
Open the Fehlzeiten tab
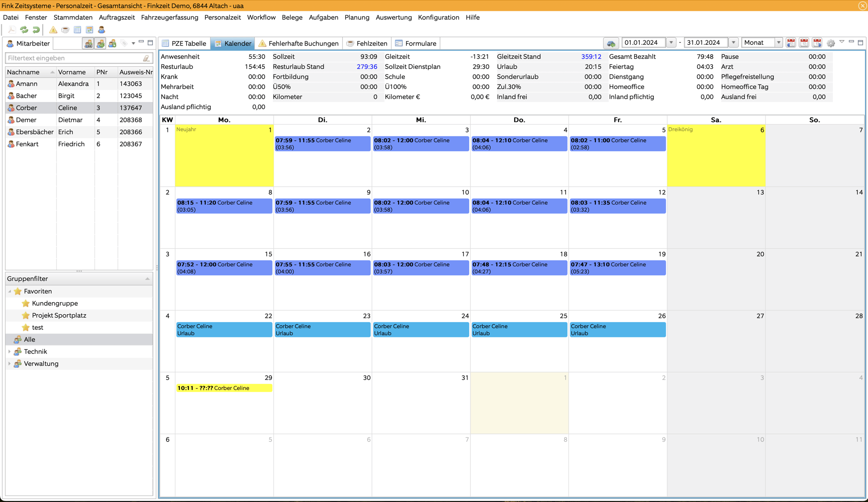pyautogui.click(x=367, y=43)
